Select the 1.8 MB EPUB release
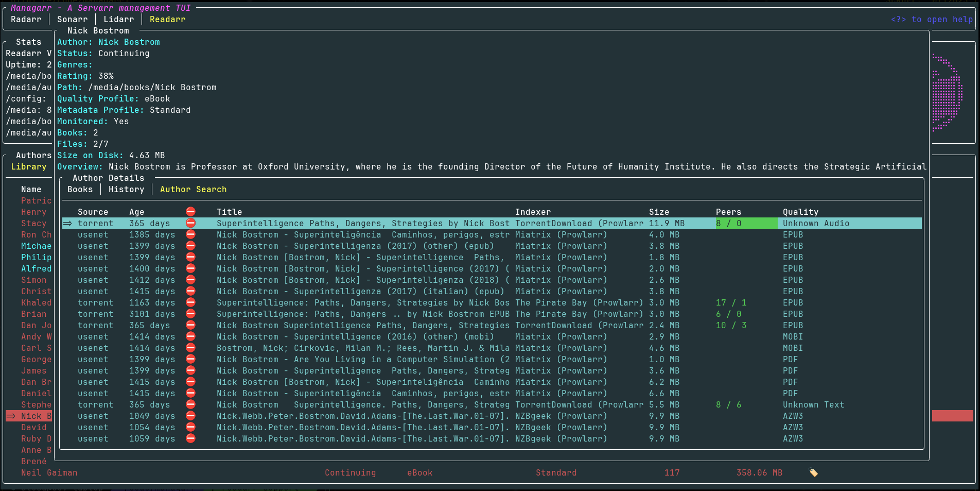Viewport: 980px width, 491px height. (492, 257)
